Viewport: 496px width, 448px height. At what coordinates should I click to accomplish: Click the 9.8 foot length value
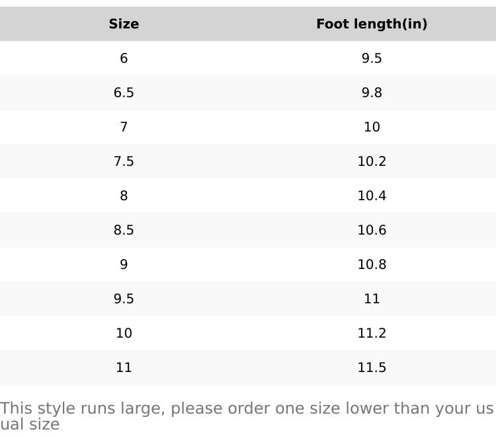click(x=372, y=93)
